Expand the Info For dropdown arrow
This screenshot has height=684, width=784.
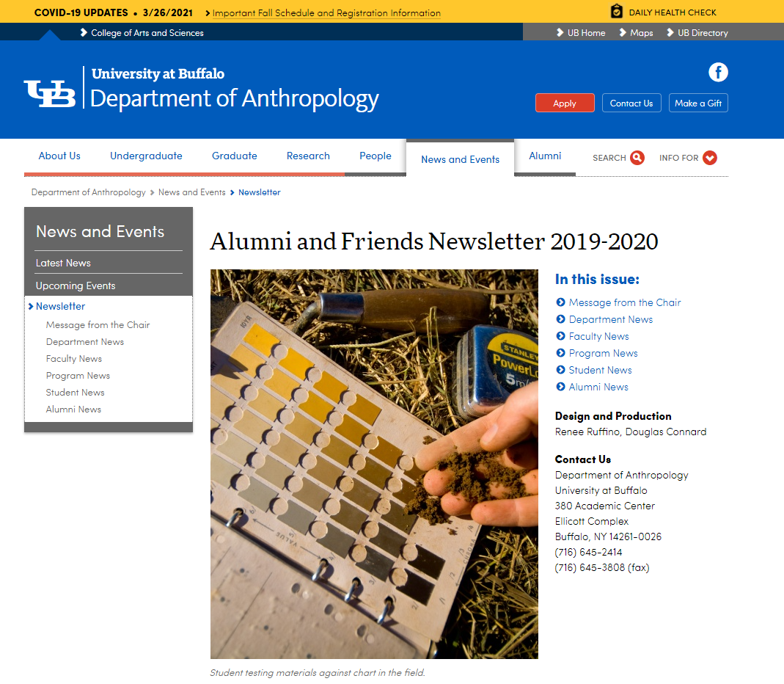[709, 158]
